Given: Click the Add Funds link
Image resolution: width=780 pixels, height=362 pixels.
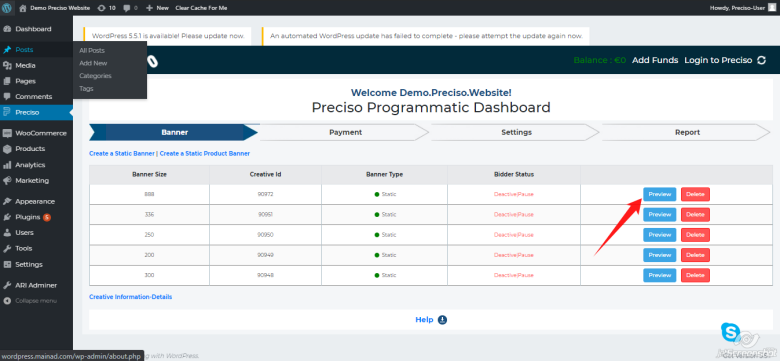Looking at the screenshot, I should point(655,60).
